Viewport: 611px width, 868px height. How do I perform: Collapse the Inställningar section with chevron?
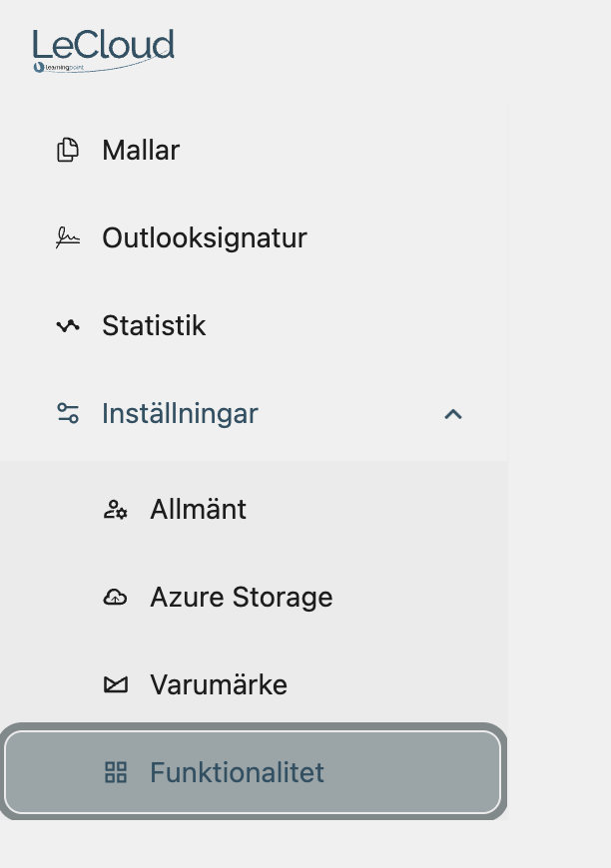(453, 414)
